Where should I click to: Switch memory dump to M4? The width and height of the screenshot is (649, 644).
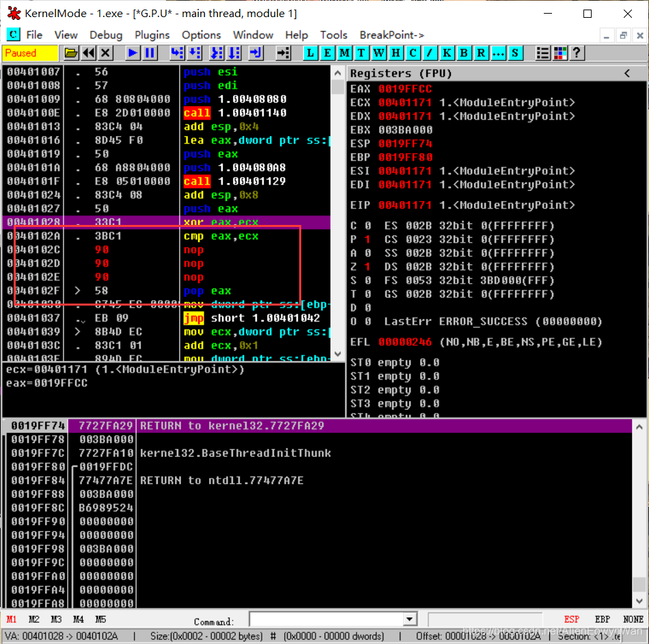79,619
